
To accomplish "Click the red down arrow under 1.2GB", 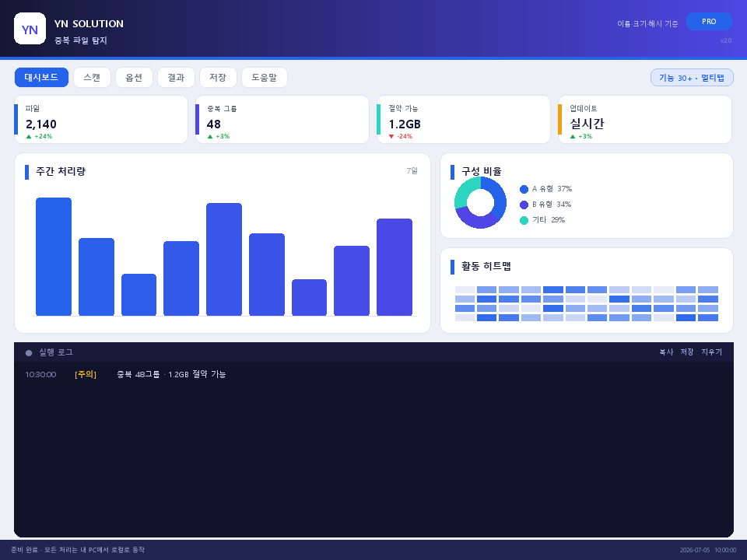I will point(391,137).
